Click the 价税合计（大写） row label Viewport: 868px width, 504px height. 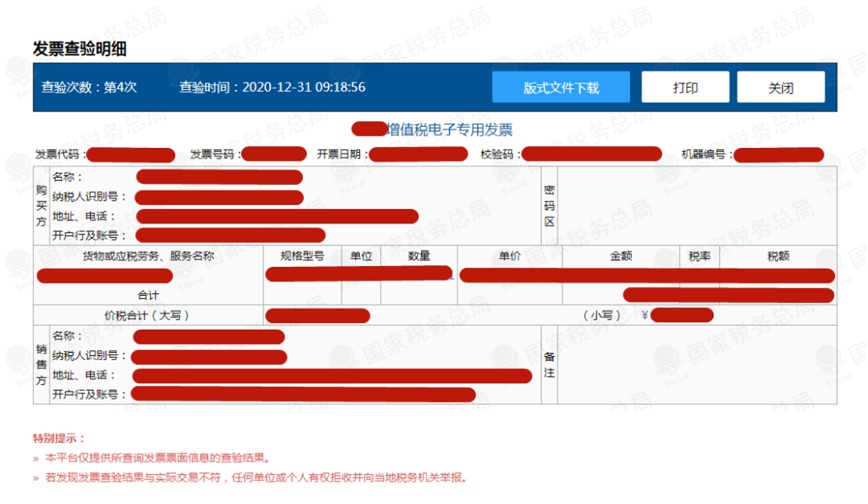tap(148, 315)
